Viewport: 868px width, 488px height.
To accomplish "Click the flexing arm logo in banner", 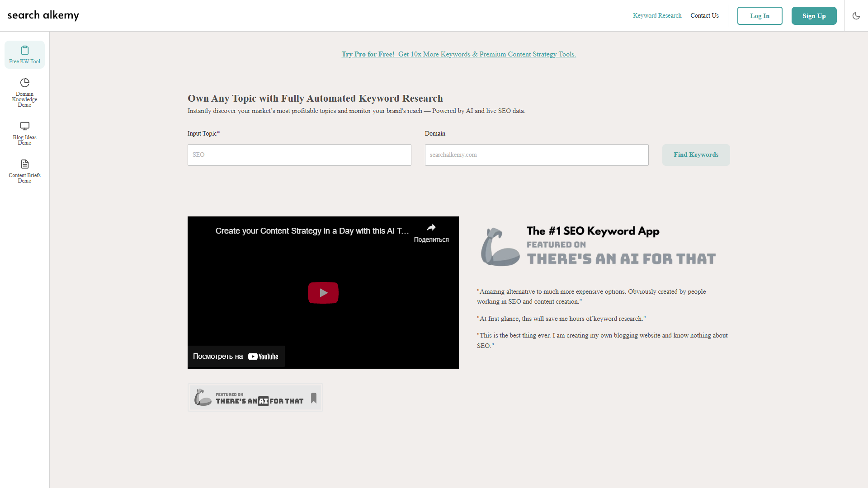I will 500,247.
